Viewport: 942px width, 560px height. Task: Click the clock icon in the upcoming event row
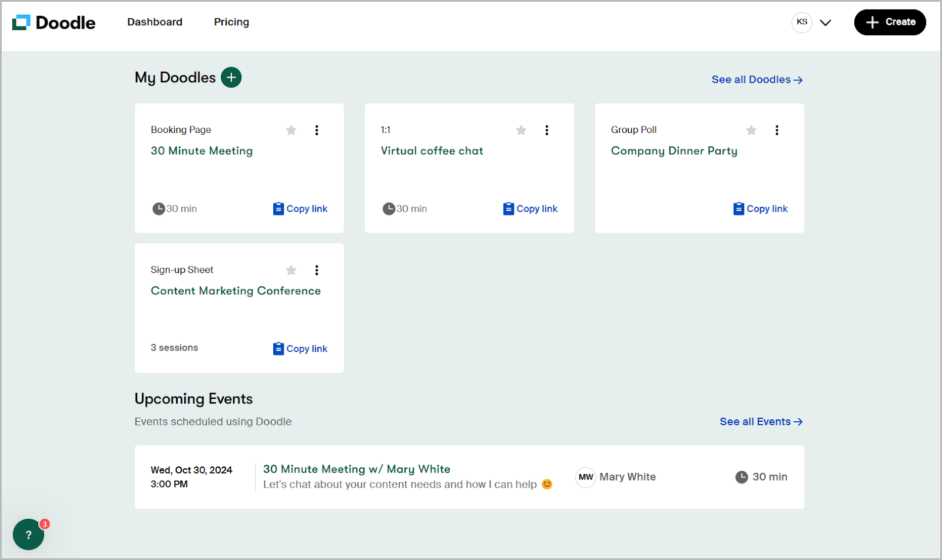click(x=742, y=477)
